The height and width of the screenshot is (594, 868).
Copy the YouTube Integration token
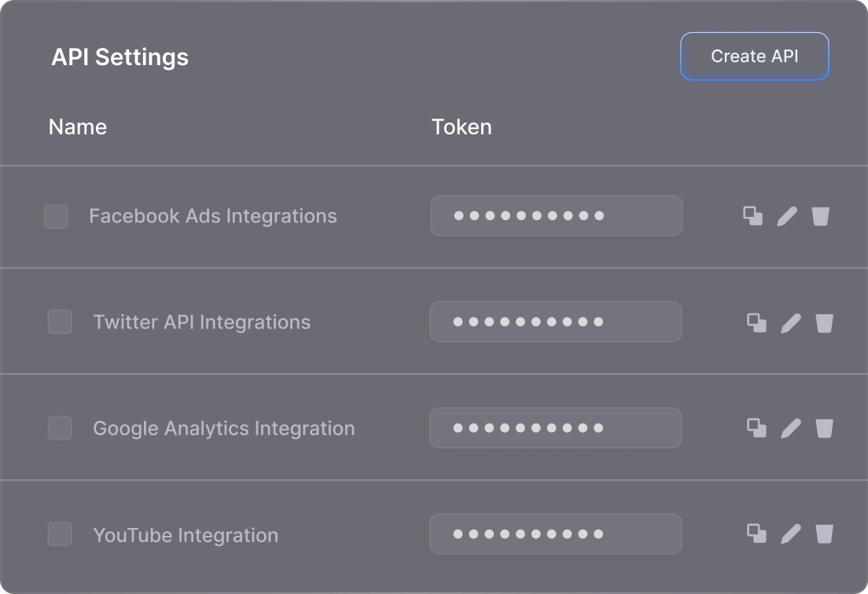pos(756,534)
